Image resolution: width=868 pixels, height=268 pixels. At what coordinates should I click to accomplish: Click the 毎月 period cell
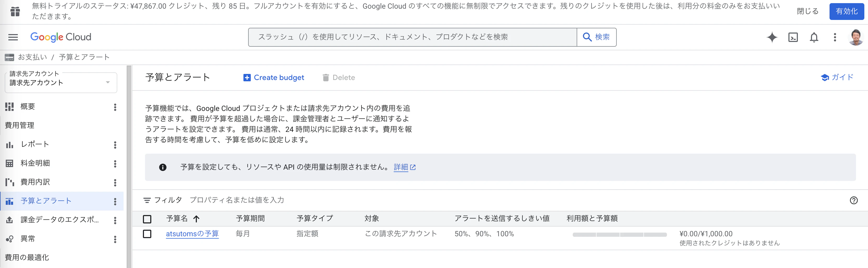coord(243,234)
